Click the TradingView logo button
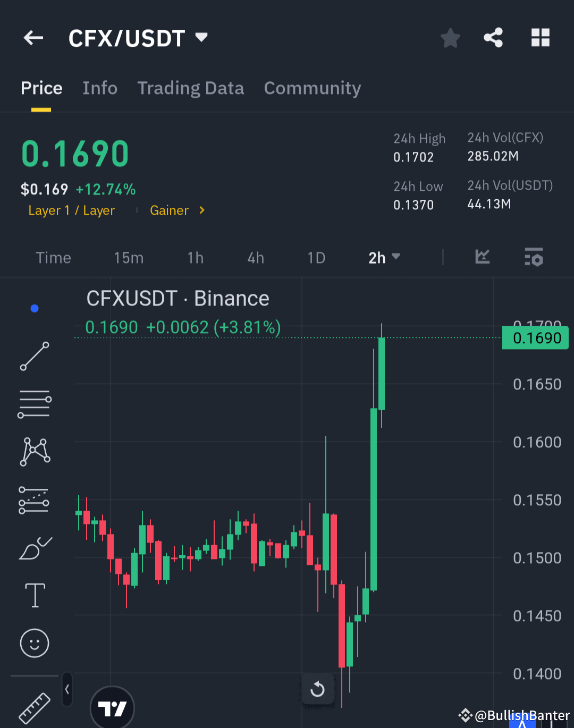This screenshot has width=574, height=728. coord(112,707)
